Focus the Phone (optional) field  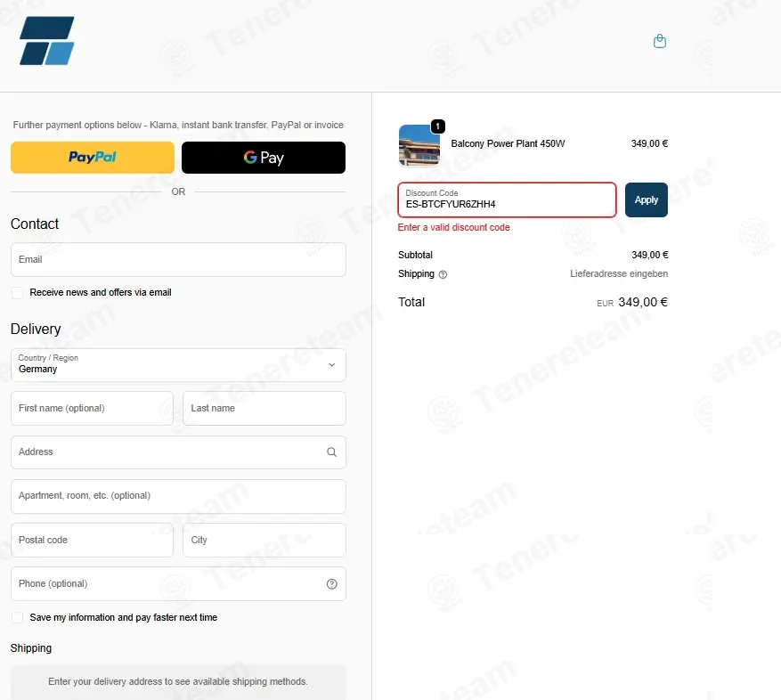tap(178, 584)
